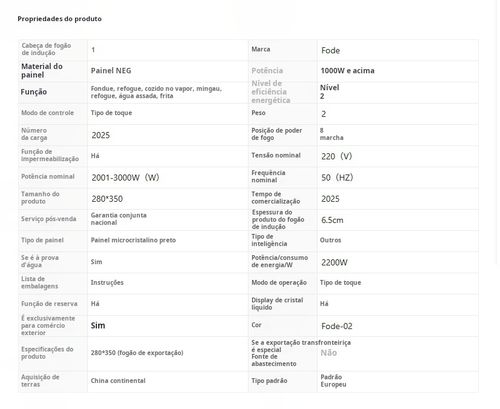The image size is (500, 409).
Task: Click the Propriedades do produto heading
Action: click(x=59, y=19)
